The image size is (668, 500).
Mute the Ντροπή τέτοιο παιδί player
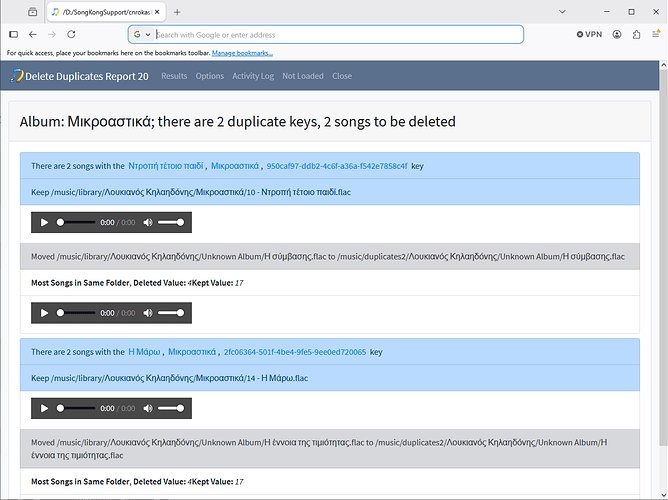(148, 222)
